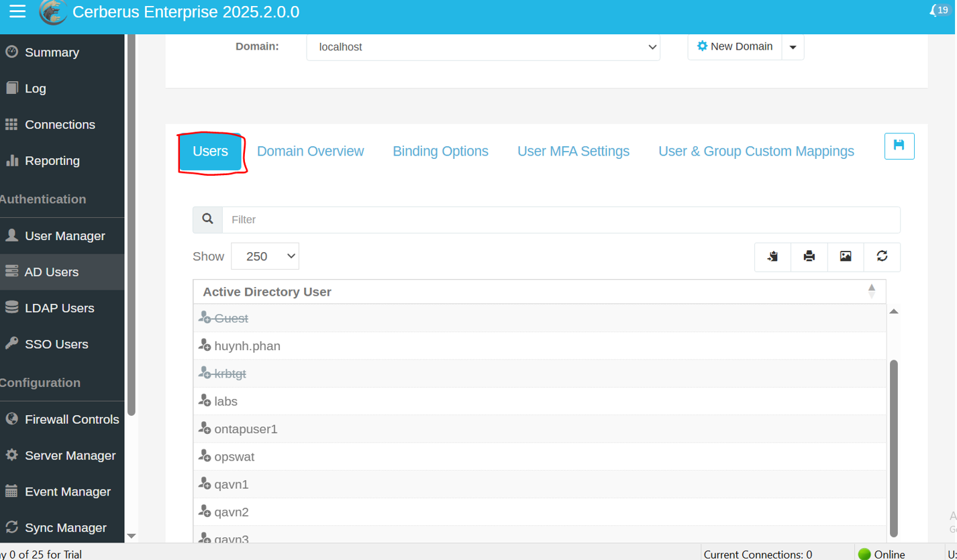Click the add-user icon beside opswat
This screenshot has height=560, width=957.
[205, 456]
